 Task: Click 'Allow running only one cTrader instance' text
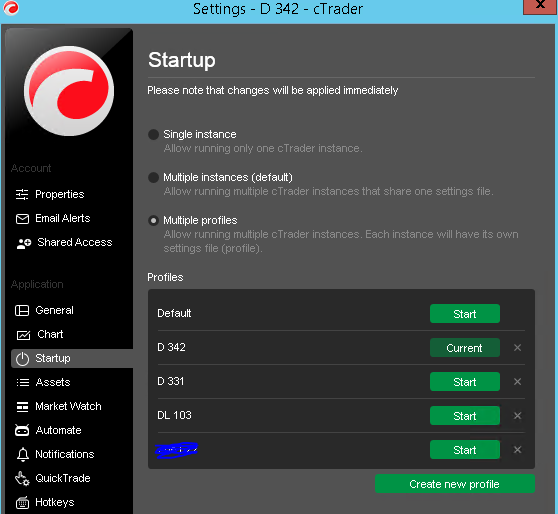tap(263, 148)
